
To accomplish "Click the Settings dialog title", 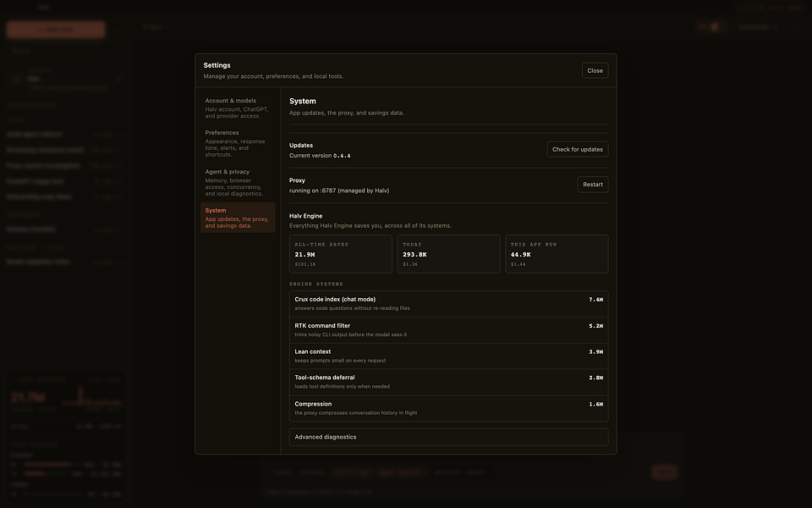I will coord(217,65).
